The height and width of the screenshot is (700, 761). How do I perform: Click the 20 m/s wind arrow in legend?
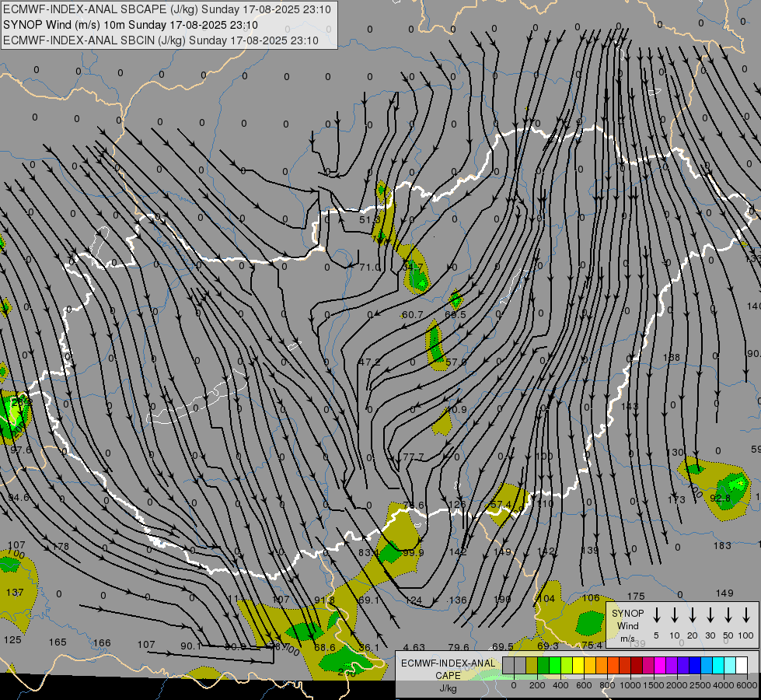(693, 614)
